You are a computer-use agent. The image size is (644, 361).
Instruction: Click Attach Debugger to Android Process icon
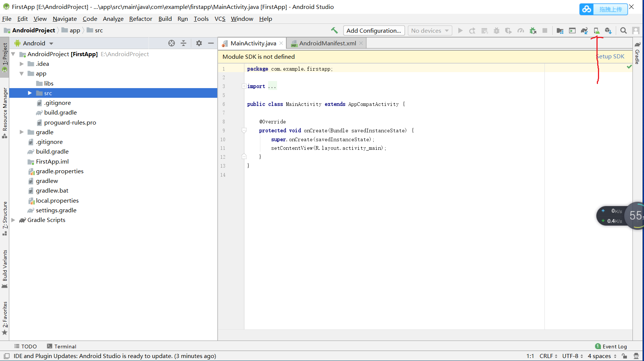click(533, 30)
